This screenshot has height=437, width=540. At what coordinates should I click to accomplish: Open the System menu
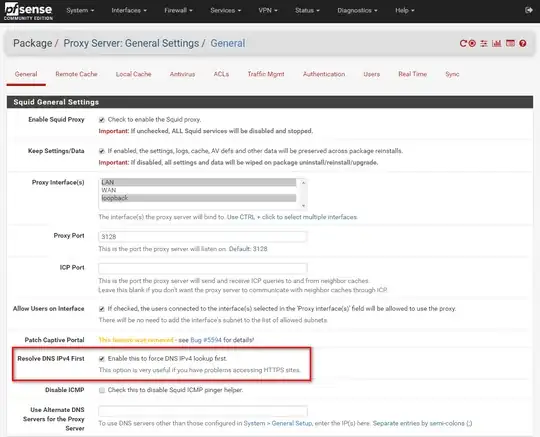tap(80, 10)
